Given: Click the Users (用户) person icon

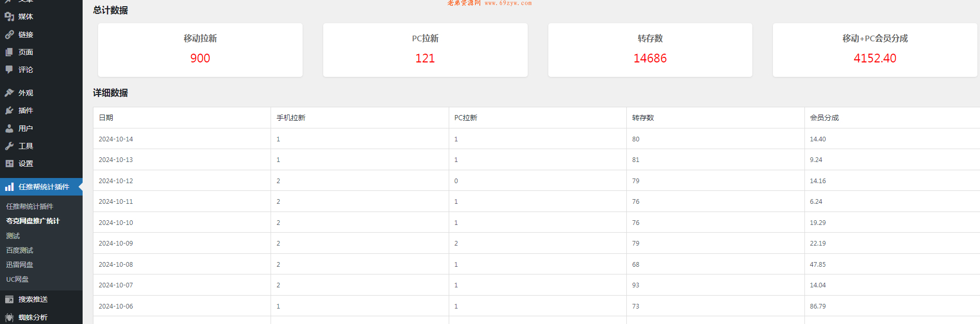Looking at the screenshot, I should 9,128.
